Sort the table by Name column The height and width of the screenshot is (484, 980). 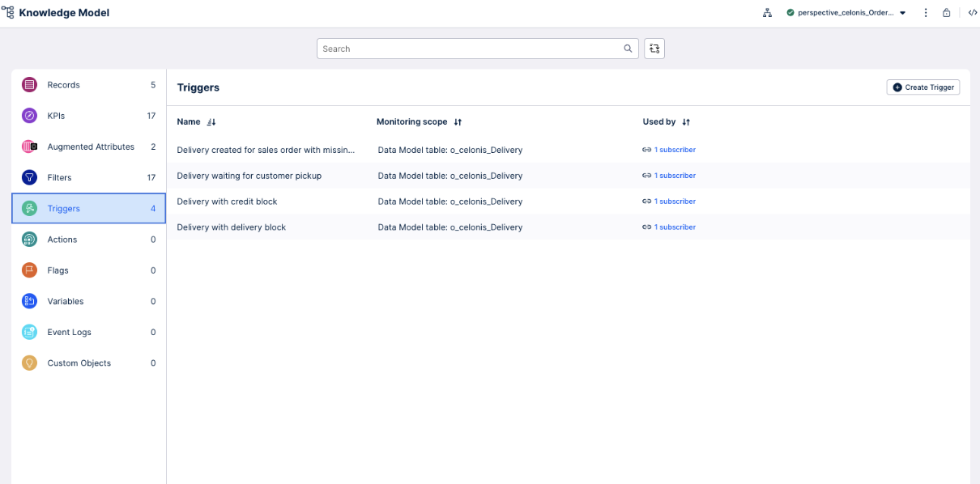pyautogui.click(x=209, y=121)
